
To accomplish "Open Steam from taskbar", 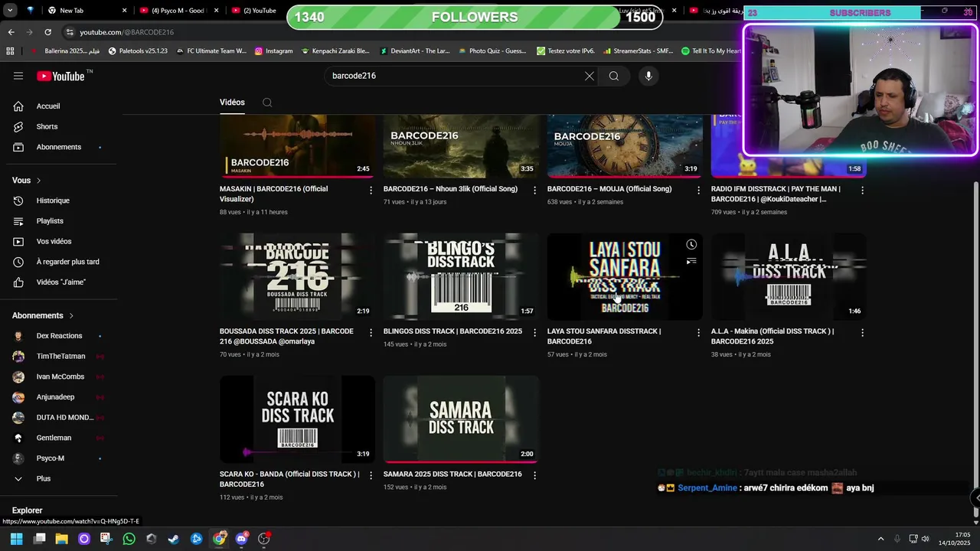I will click(x=174, y=539).
